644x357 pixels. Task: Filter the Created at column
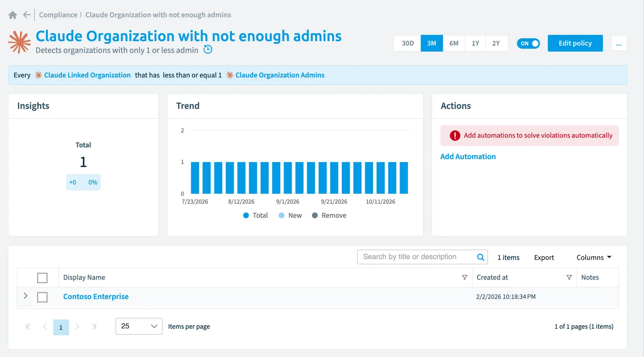(x=569, y=277)
